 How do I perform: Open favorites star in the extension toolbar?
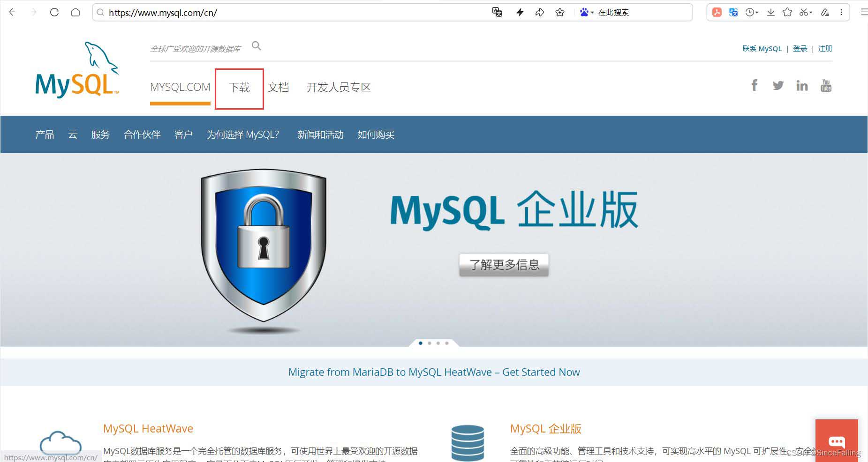[787, 12]
